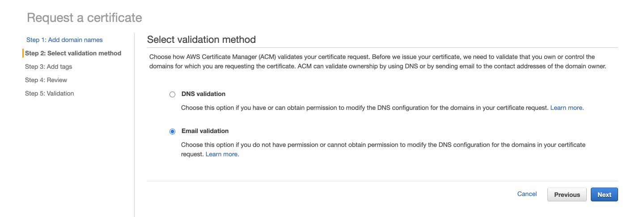The height and width of the screenshot is (217, 644).
Task: Select the DNS validation radio button
Action: tap(172, 95)
